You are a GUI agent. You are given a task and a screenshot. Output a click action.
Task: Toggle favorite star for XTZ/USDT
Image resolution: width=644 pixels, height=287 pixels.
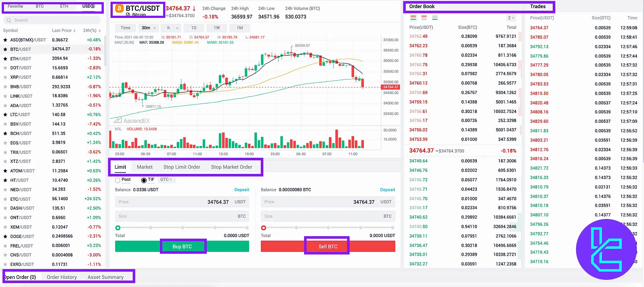[5, 161]
